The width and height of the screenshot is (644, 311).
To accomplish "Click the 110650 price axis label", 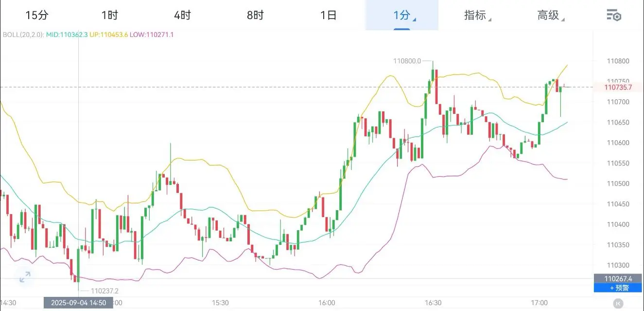I will (x=618, y=123).
